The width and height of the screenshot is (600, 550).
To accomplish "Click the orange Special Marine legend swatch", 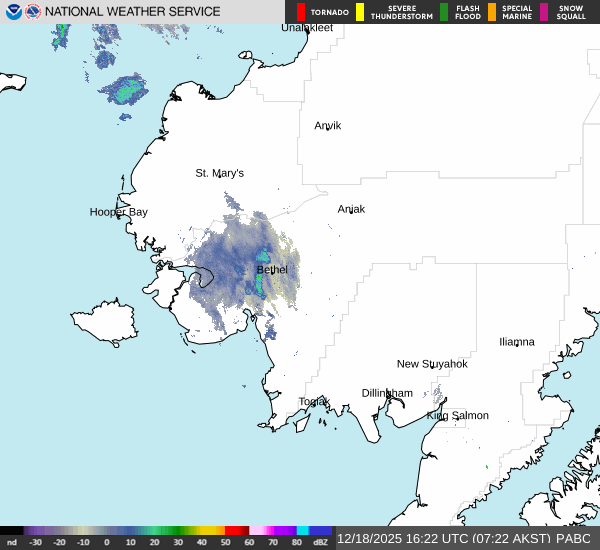I will point(492,12).
